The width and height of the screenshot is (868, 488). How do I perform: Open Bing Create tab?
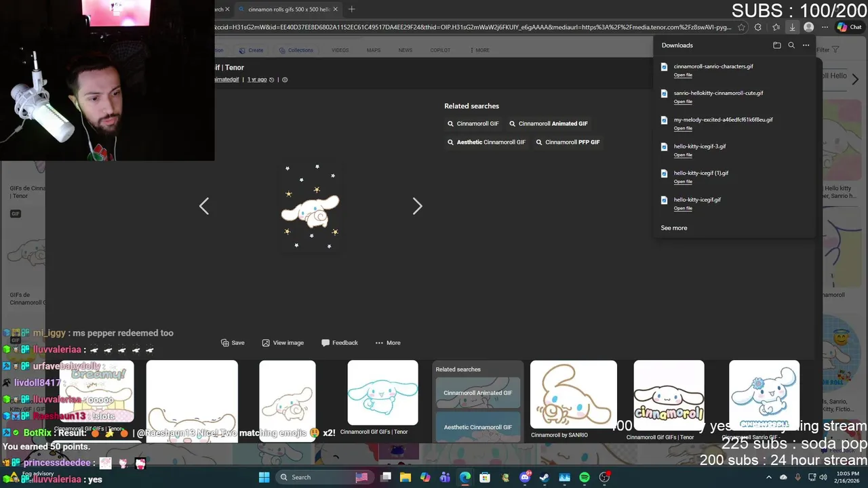(251, 50)
